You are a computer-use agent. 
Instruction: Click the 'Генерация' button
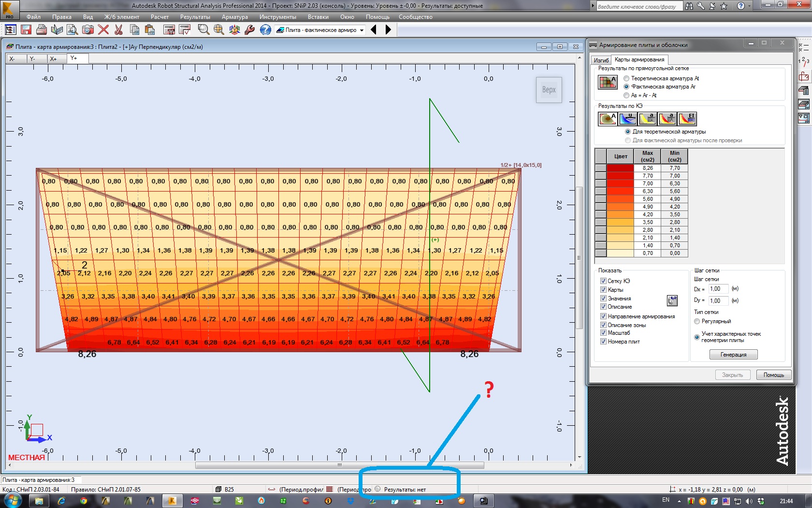(733, 355)
